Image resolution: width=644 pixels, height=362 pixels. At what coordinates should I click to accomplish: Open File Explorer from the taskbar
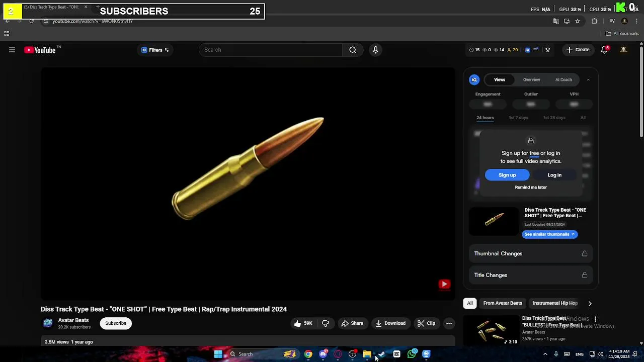pos(367,354)
